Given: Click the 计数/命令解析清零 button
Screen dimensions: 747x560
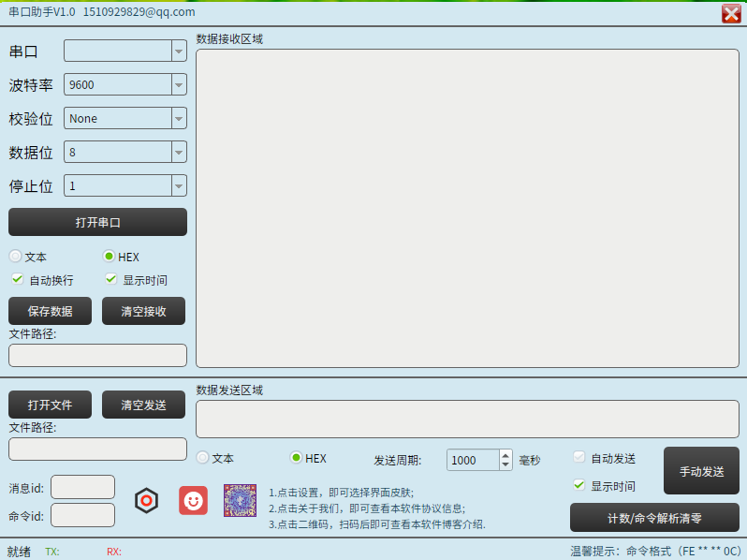Looking at the screenshot, I should (654, 518).
